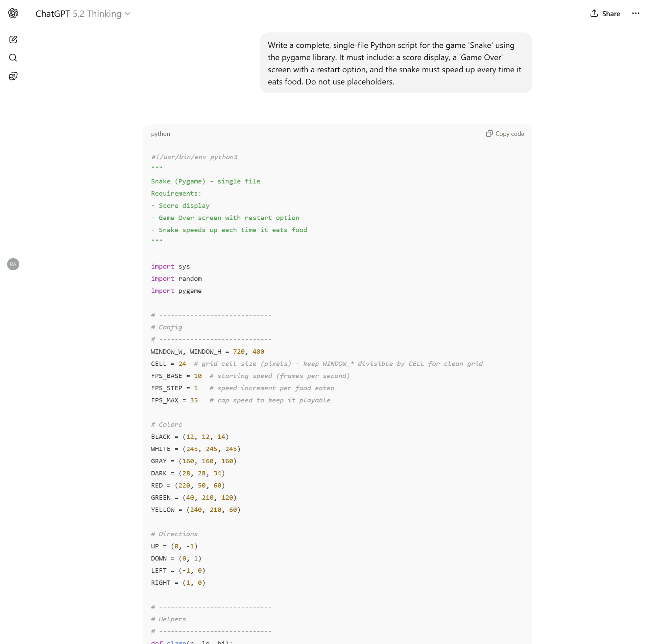The width and height of the screenshot is (649, 644).
Task: Open a new chat with the compose icon
Action: pos(13,40)
